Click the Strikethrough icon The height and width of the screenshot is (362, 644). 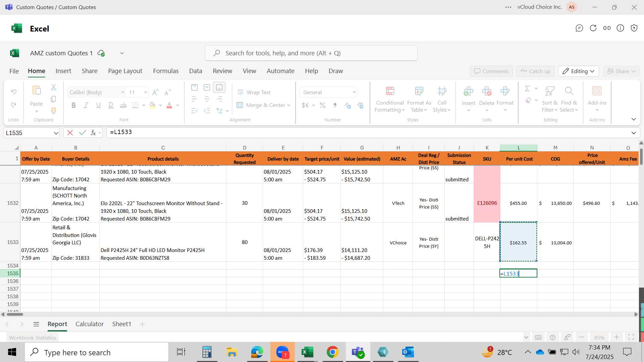pyautogui.click(x=123, y=105)
